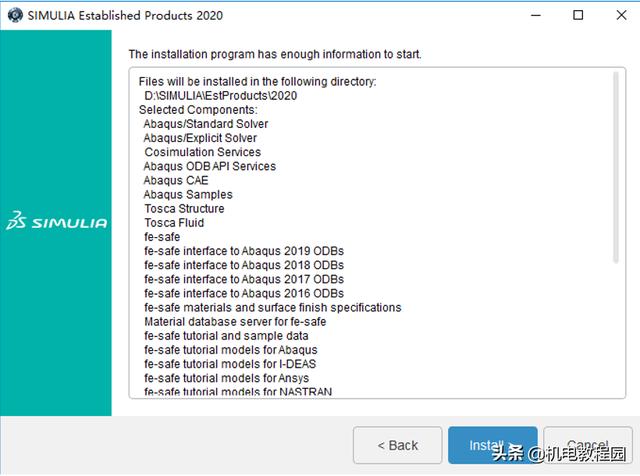Click 'Abaqus/Explicit Solver' line
The image size is (640, 476).
tap(200, 138)
